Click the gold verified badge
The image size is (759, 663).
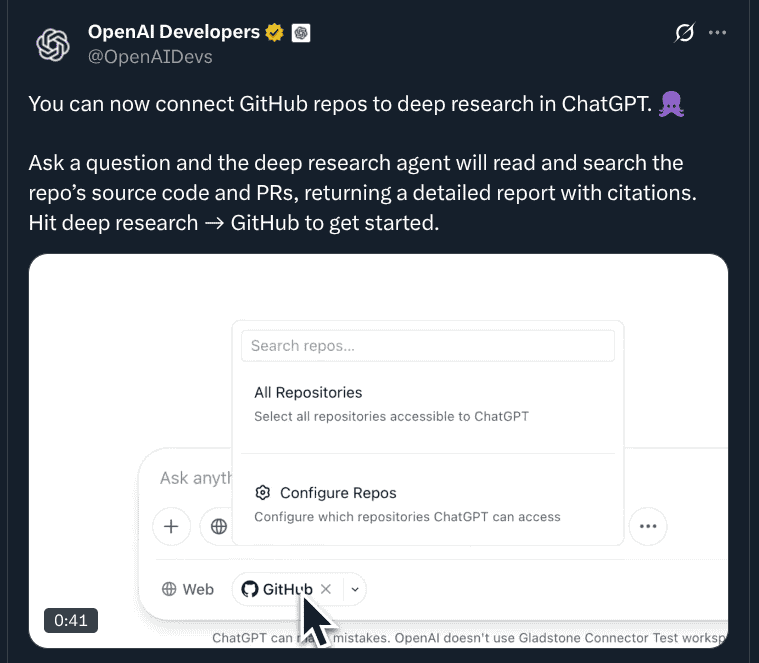pos(275,33)
